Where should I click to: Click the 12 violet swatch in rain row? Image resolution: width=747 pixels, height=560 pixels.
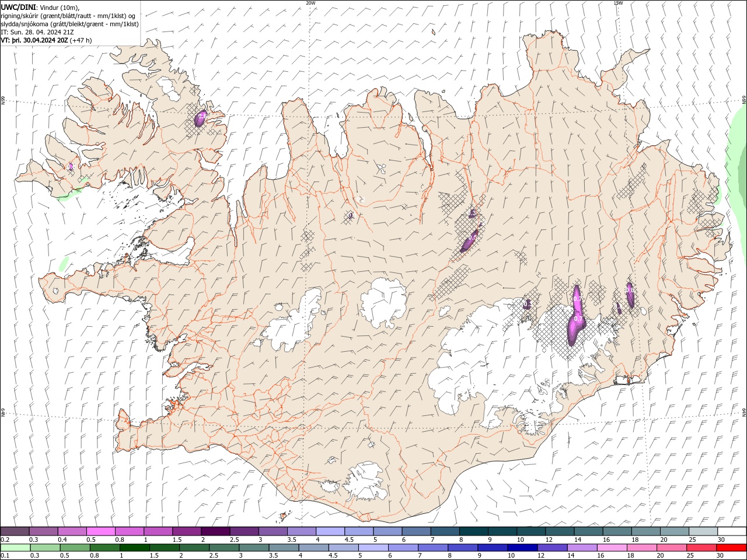(x=551, y=548)
